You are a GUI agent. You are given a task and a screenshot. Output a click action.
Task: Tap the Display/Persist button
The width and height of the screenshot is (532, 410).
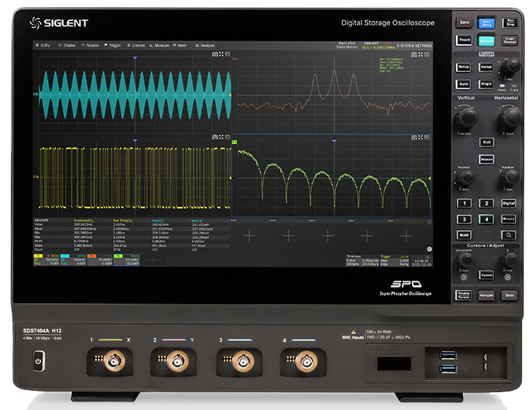pos(463,295)
